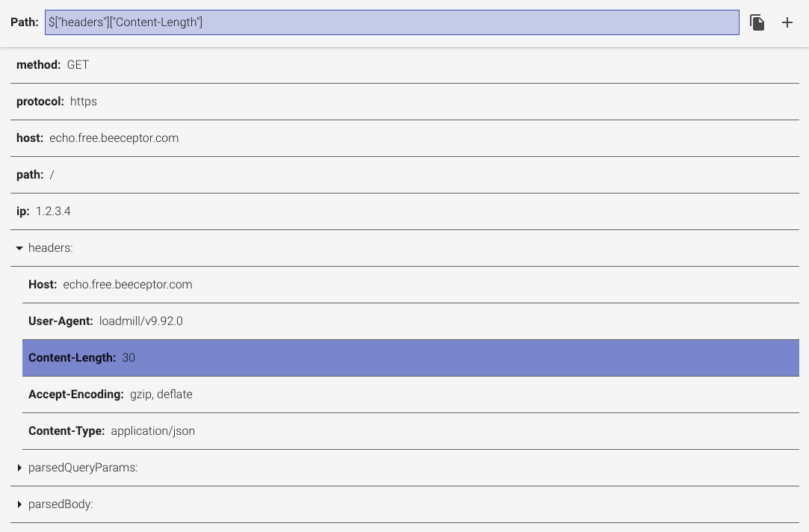809x532 pixels.
Task: Expand the parsedBody node
Action: (x=19, y=504)
